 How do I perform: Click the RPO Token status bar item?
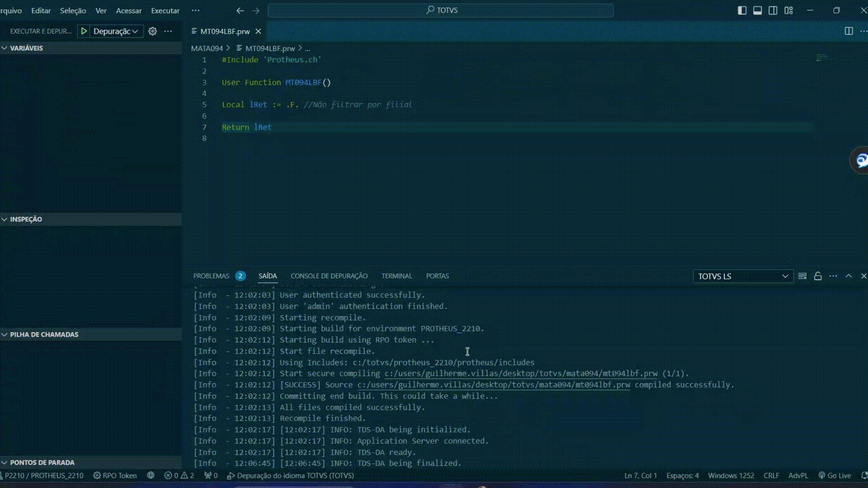(115, 475)
